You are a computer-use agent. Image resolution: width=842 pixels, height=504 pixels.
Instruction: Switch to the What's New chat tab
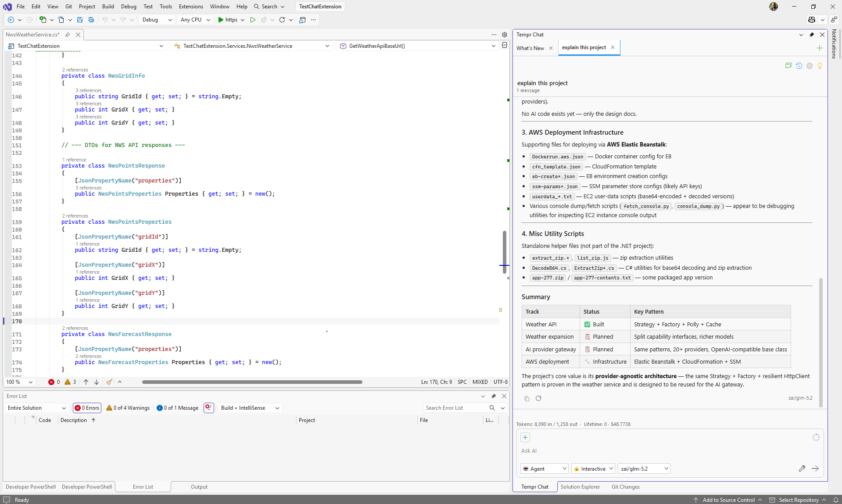click(530, 48)
